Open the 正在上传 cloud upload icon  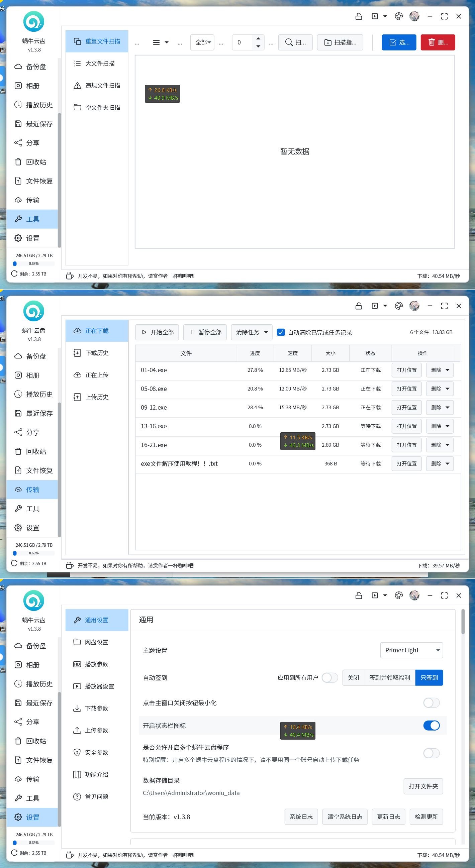(x=77, y=375)
